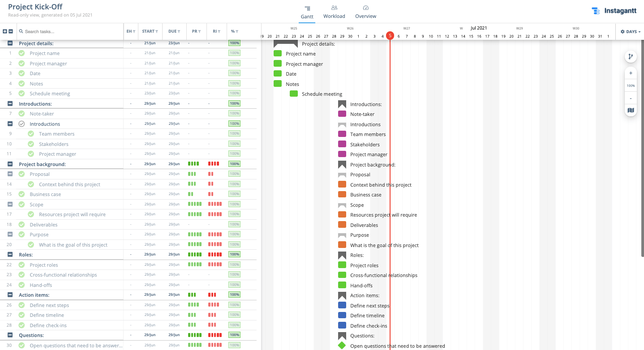
Task: Click the Instagantt logo
Action: (x=614, y=11)
